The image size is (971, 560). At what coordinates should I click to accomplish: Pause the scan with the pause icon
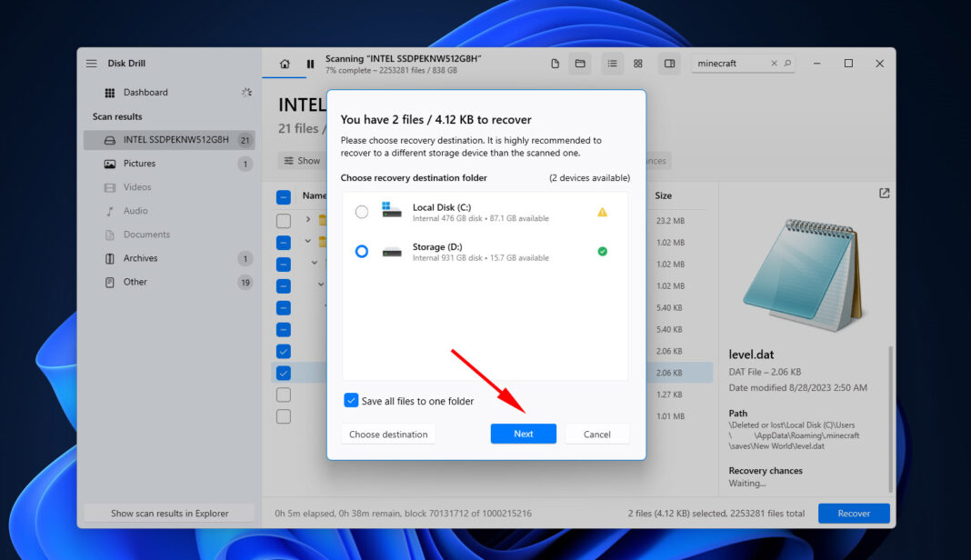click(310, 64)
